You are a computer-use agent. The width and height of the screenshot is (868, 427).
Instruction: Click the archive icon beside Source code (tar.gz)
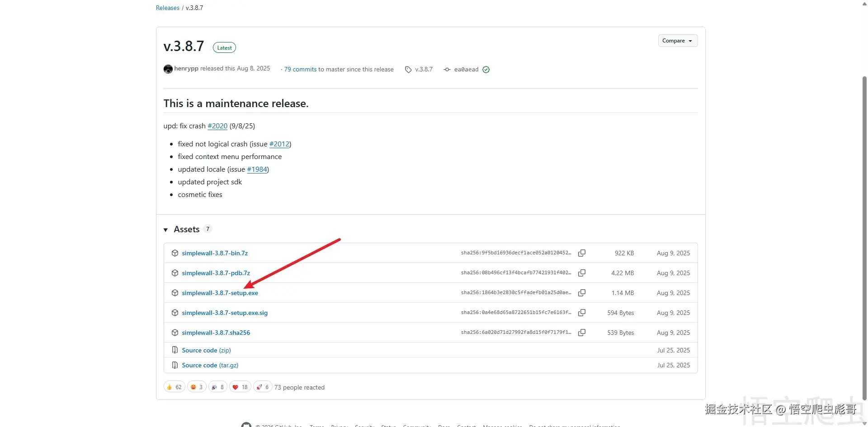[175, 365]
